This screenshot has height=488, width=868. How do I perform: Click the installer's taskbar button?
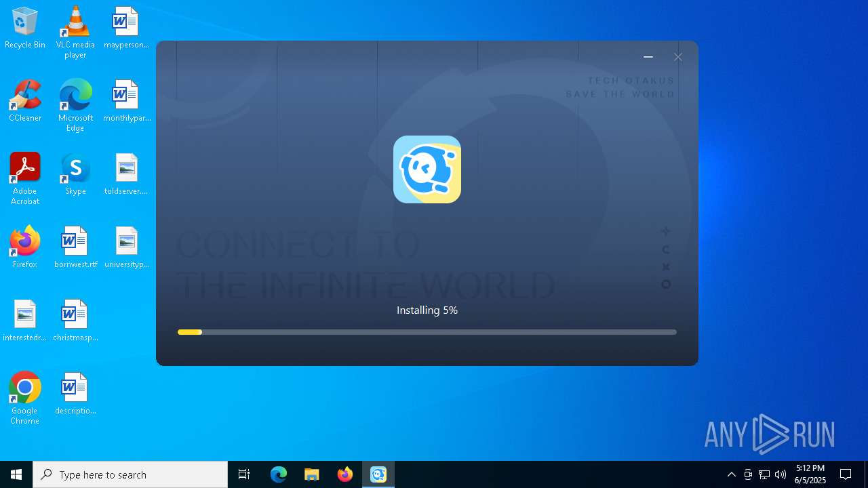[378, 474]
